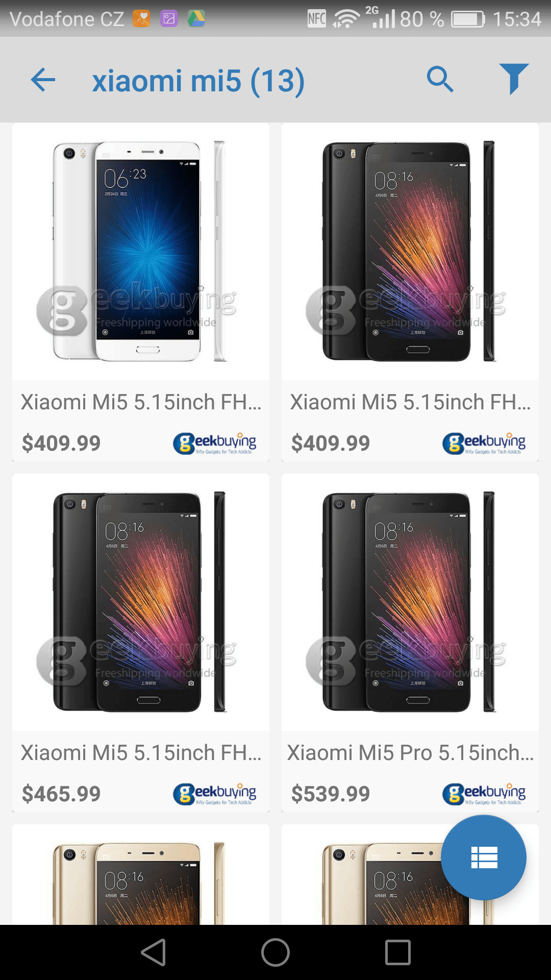Tap the Android home circle button
Image resolution: width=551 pixels, height=980 pixels.
275,952
